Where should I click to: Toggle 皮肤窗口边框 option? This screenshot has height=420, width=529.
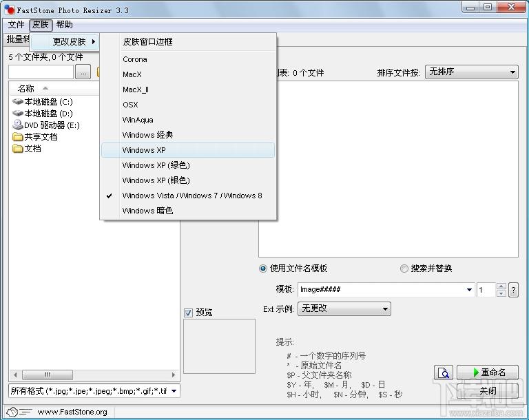(188, 42)
